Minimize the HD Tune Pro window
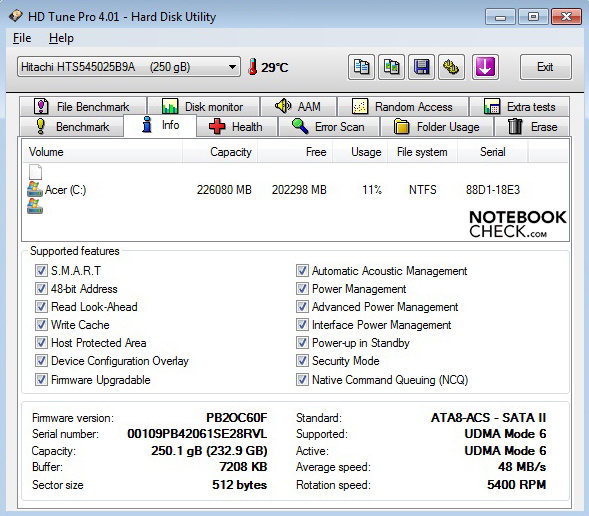The height and width of the screenshot is (516, 589). click(x=500, y=17)
